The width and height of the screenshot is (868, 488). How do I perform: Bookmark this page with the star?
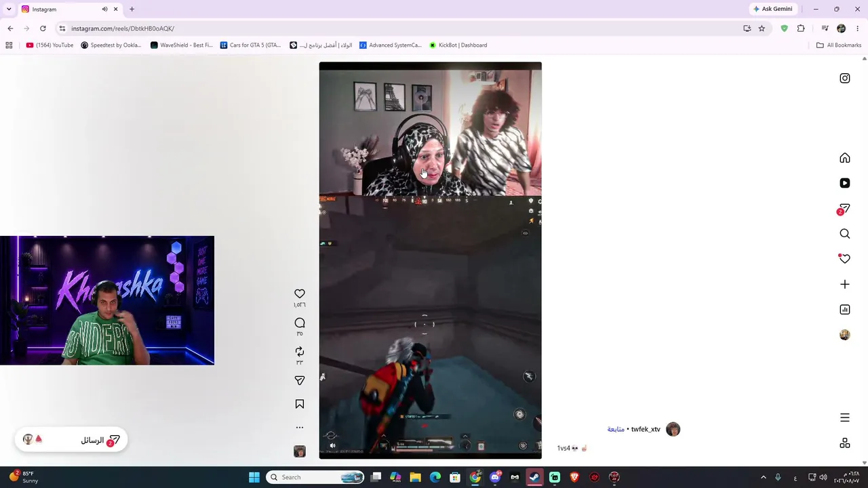(762, 28)
